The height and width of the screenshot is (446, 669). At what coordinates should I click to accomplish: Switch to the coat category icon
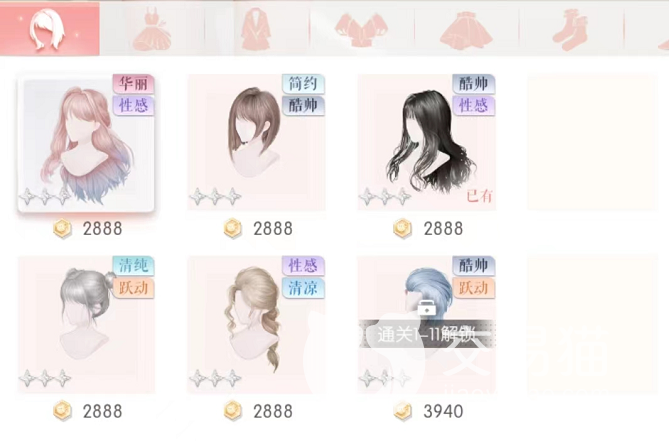(256, 29)
